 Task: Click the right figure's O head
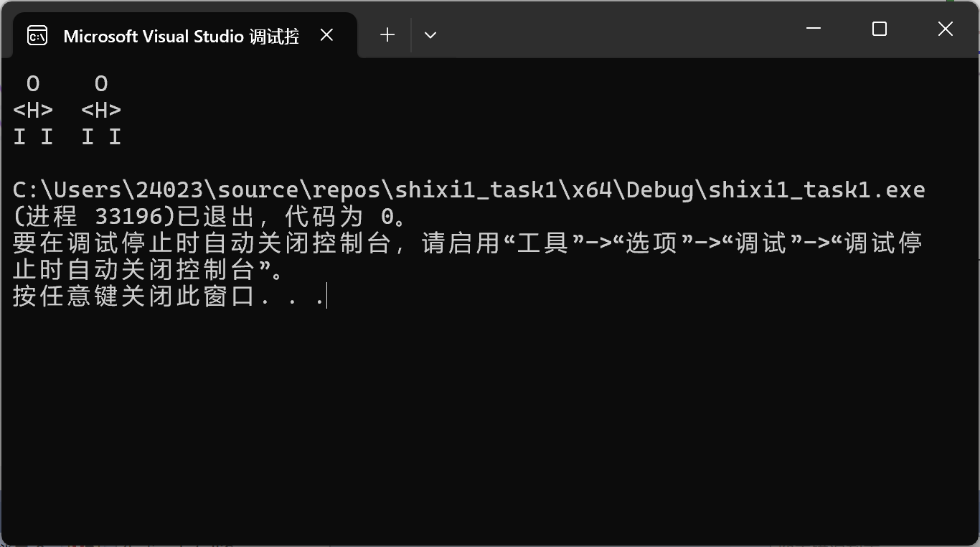(x=101, y=84)
